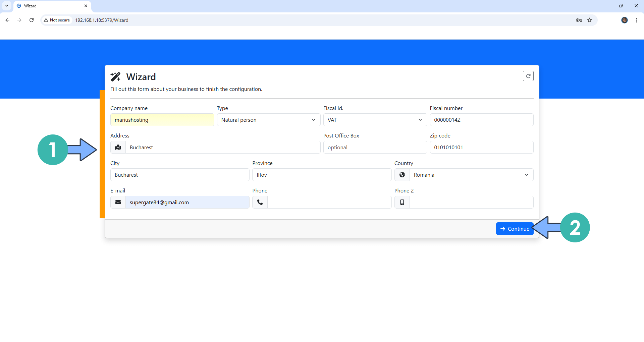
Task: Click the browser back navigation button
Action: [7, 20]
